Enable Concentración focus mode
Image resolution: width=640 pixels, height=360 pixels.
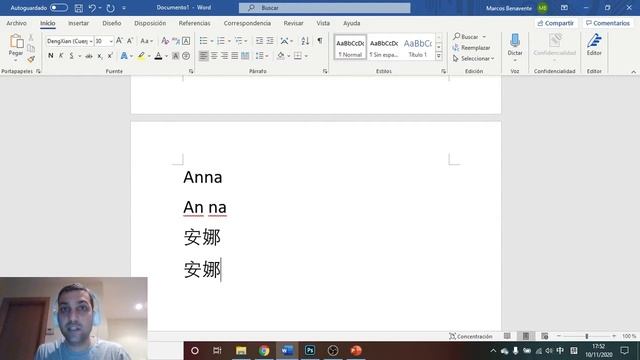[471, 336]
